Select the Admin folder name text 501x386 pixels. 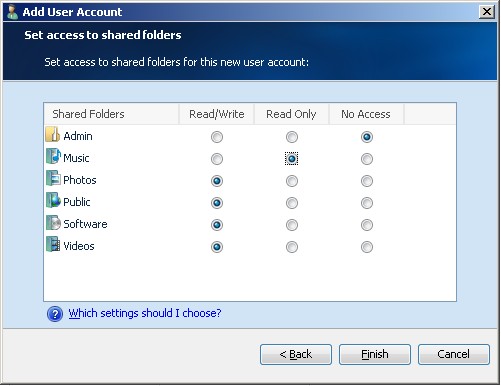tap(78, 136)
